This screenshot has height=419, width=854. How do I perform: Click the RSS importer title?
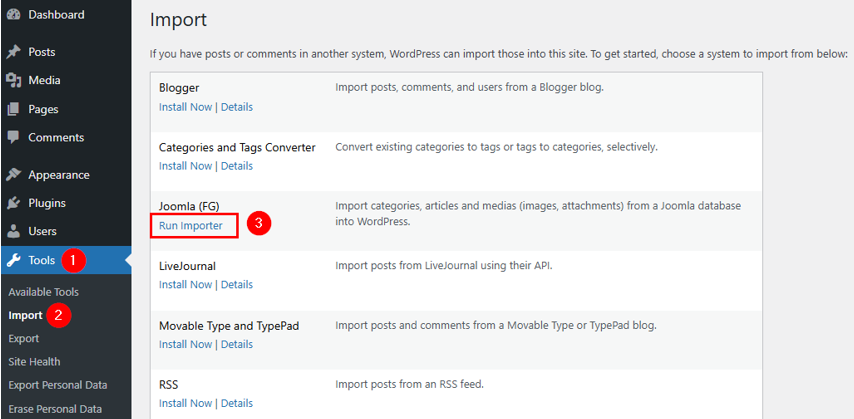click(x=169, y=385)
